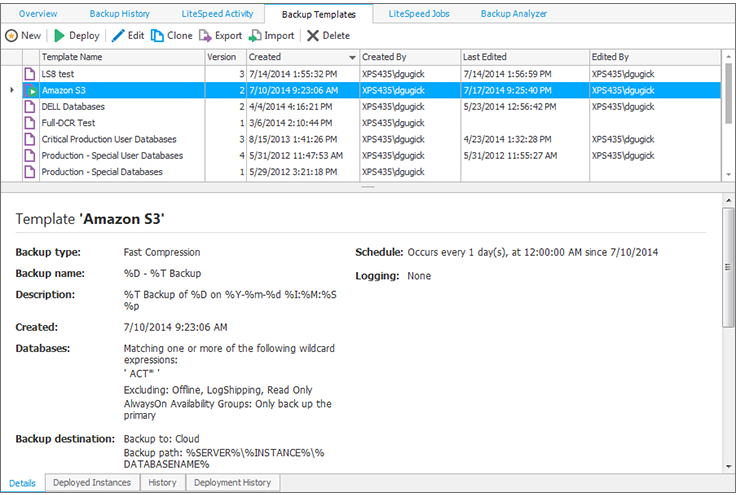The image size is (736, 495).
Task: Click the Edit pencil icon
Action: (x=118, y=36)
